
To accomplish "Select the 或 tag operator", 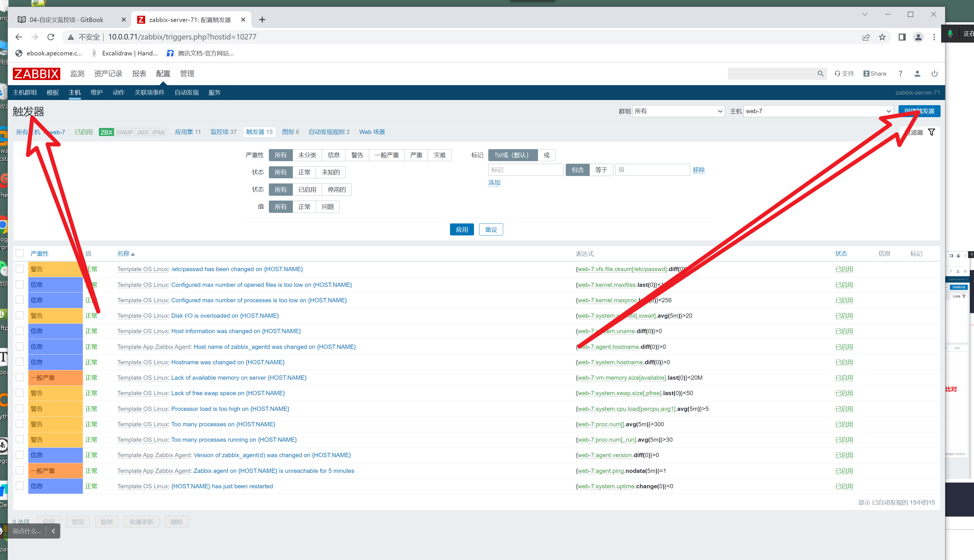I will tap(546, 155).
